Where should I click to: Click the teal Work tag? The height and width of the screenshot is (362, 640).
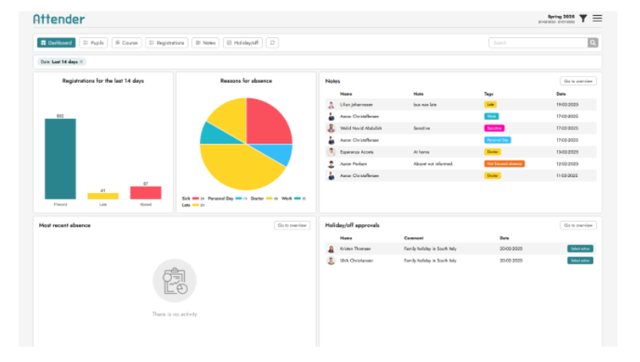[491, 117]
